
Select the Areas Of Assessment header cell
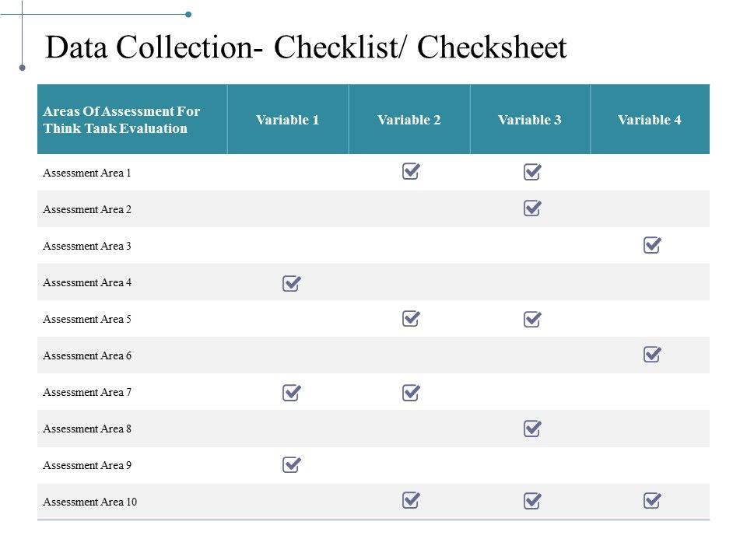click(x=121, y=120)
